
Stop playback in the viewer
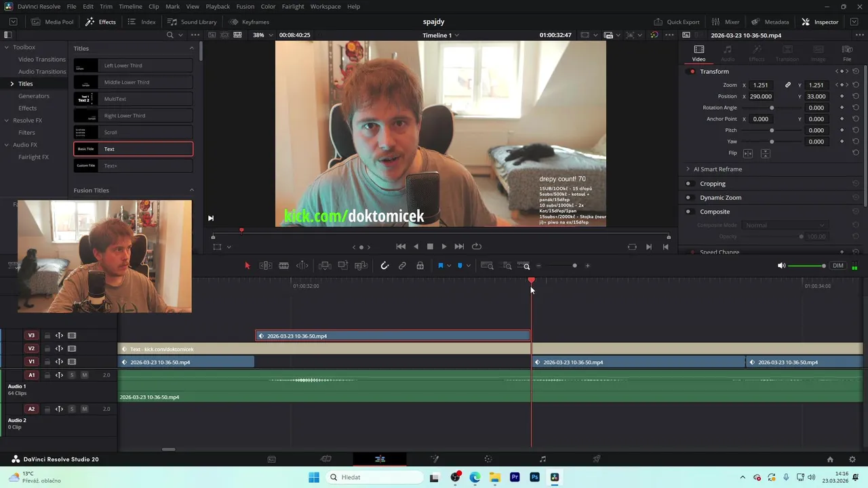[x=430, y=247]
